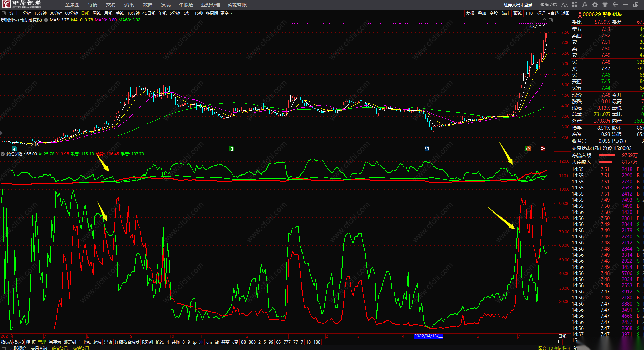The width and height of the screenshot is (644, 350).
Task: Go back with the left arrow icon
Action: pos(615,5)
